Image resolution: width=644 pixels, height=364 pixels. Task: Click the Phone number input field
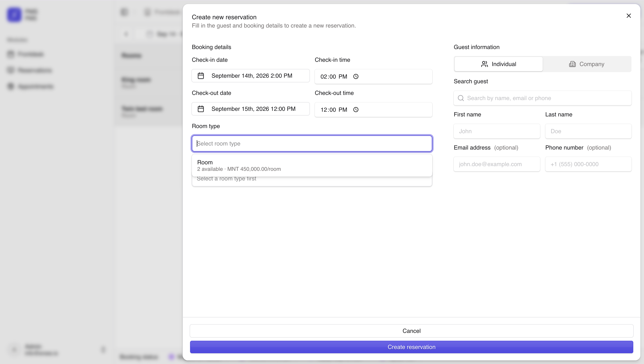click(588, 164)
